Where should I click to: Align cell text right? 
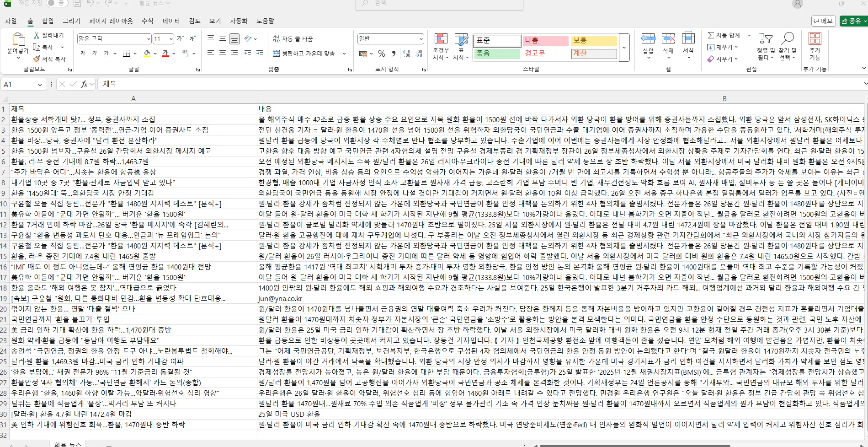(234, 54)
